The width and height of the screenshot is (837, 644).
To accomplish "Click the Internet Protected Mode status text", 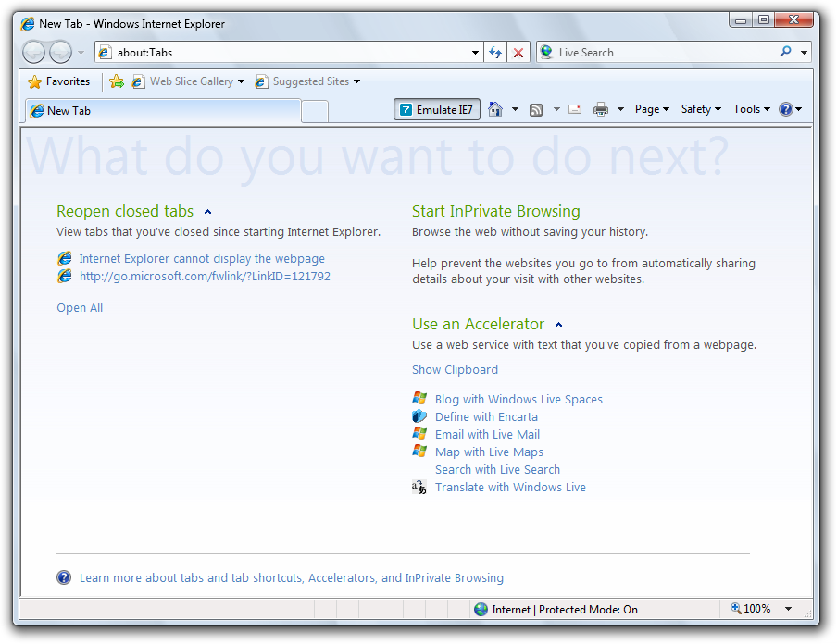I will (565, 610).
